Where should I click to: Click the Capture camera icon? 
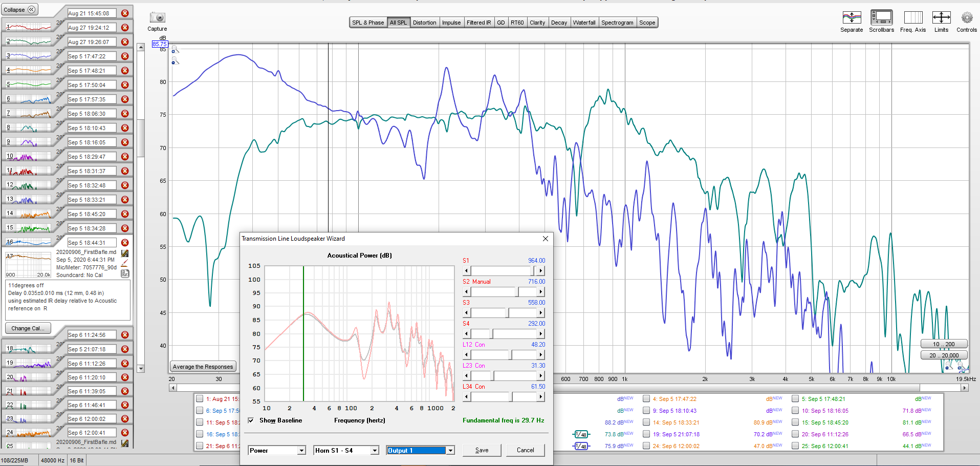pyautogui.click(x=157, y=17)
